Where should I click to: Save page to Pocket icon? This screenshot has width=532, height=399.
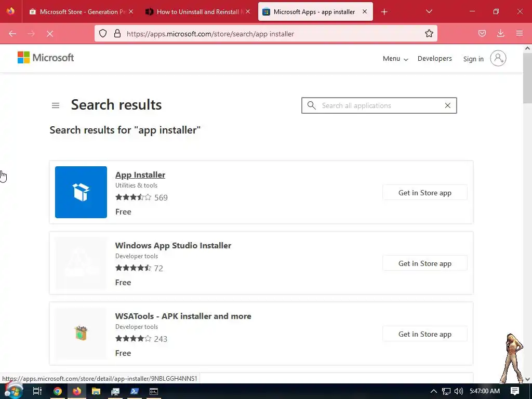coord(482,33)
